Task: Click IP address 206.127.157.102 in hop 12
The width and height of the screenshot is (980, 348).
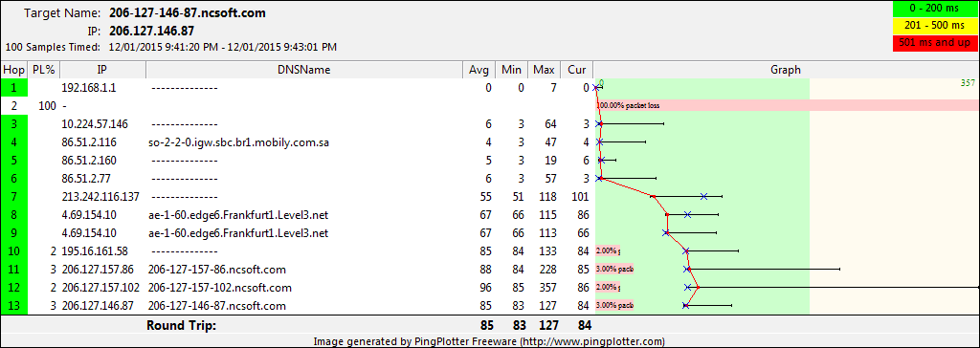Action: click(x=100, y=288)
